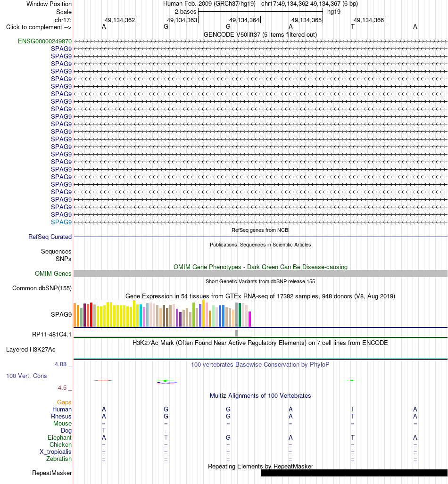Click the Window Position label
448x484 pixels.
tap(49, 4)
